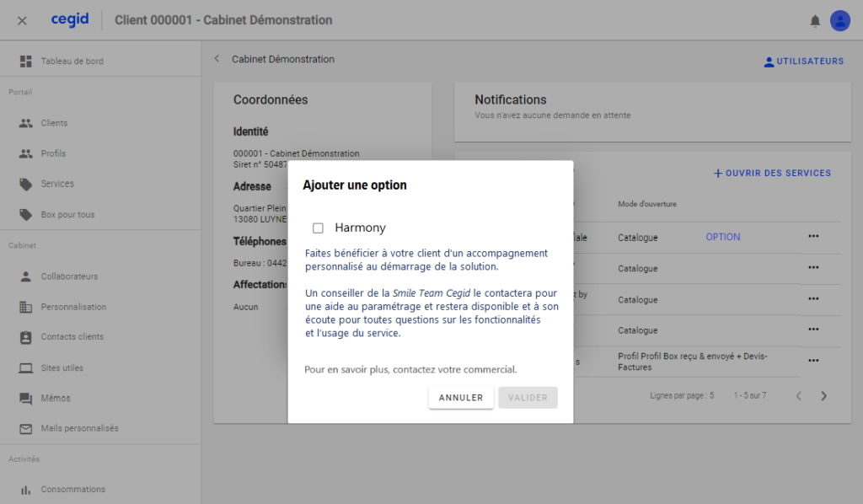This screenshot has width=863, height=504.
Task: Open the notifications bell
Action: pos(815,21)
